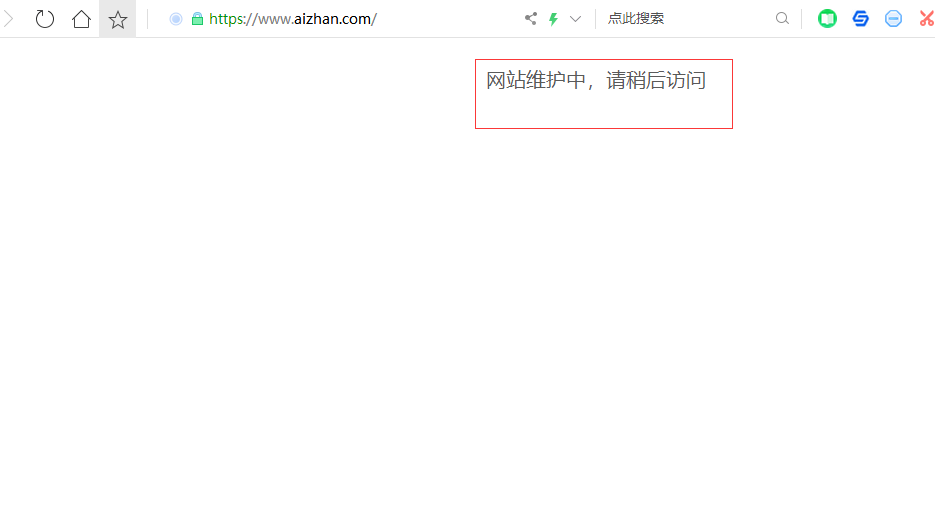Image resolution: width=935 pixels, height=520 pixels.
Task: Open the blue S-shaped extension icon
Action: 860,18
